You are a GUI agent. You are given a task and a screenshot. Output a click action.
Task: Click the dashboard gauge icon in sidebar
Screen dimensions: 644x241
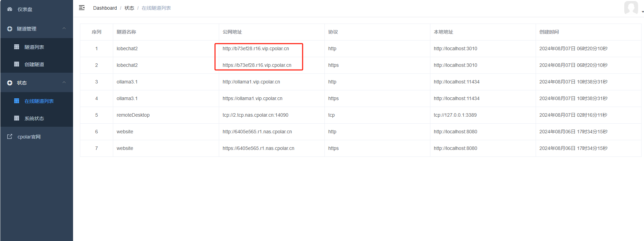[x=10, y=9]
